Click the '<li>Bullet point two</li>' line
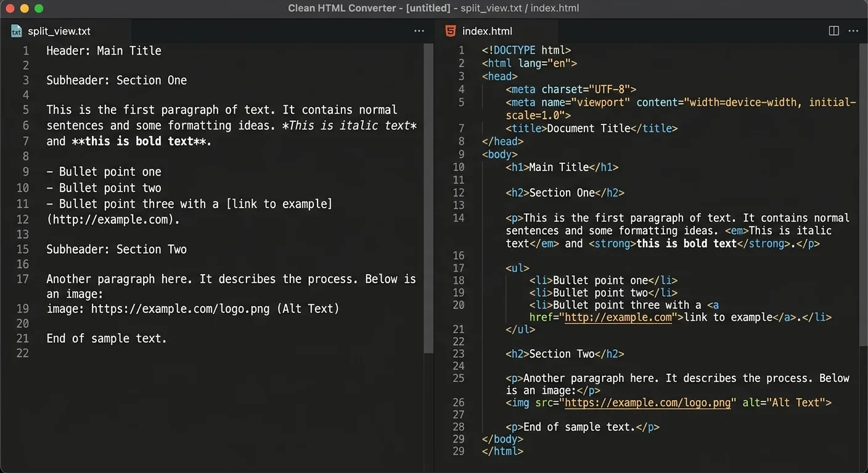Viewport: 868px width, 473px height. pos(604,293)
